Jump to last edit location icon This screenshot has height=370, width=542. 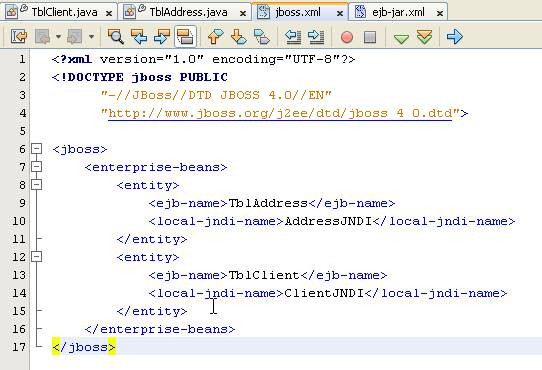(19, 36)
